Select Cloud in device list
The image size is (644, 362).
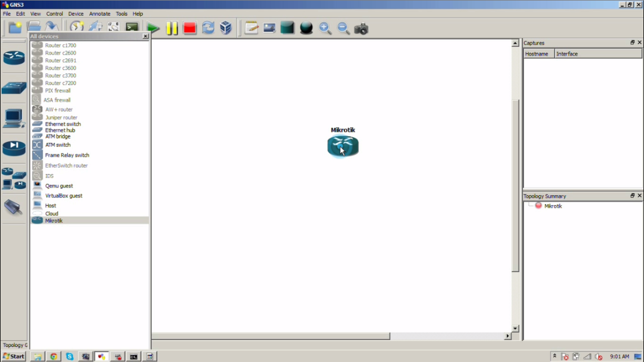(51, 214)
